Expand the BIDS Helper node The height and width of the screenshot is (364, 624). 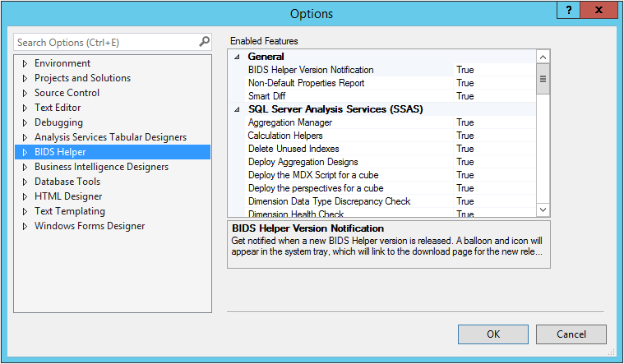tap(25, 152)
